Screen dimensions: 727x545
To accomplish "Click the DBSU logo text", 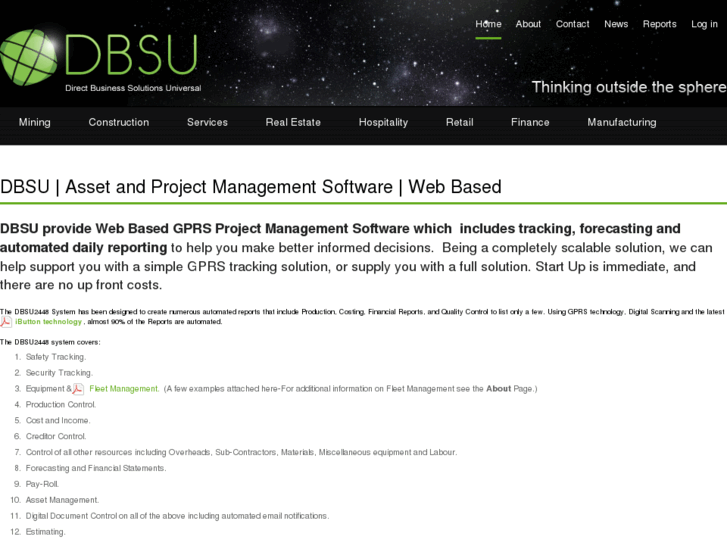I will 131,55.
